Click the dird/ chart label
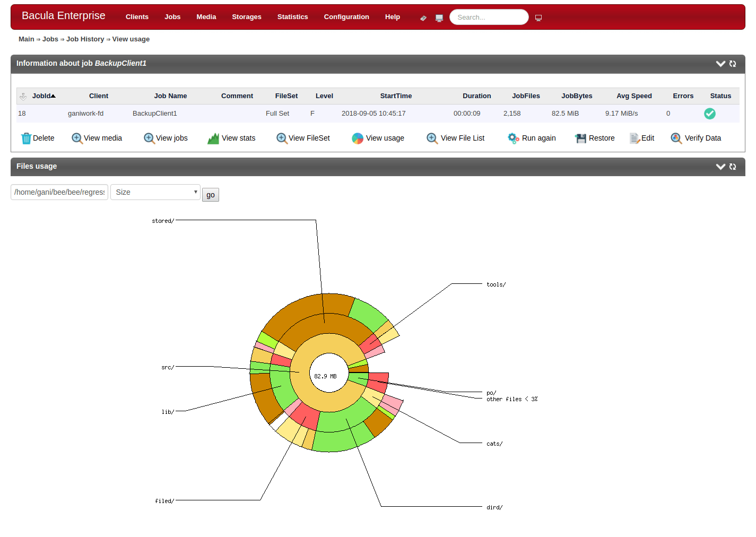 point(494,507)
